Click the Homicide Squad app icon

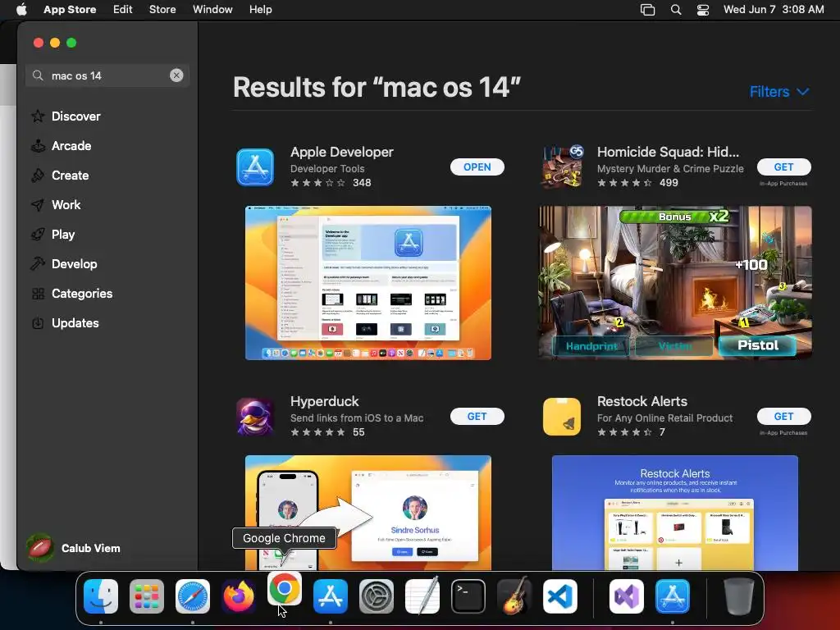pos(562,167)
